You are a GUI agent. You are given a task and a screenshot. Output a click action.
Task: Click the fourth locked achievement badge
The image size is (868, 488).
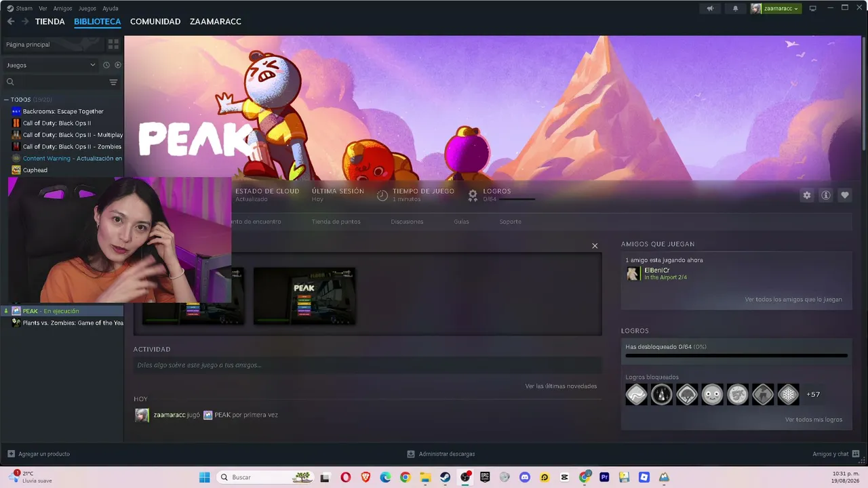click(712, 394)
